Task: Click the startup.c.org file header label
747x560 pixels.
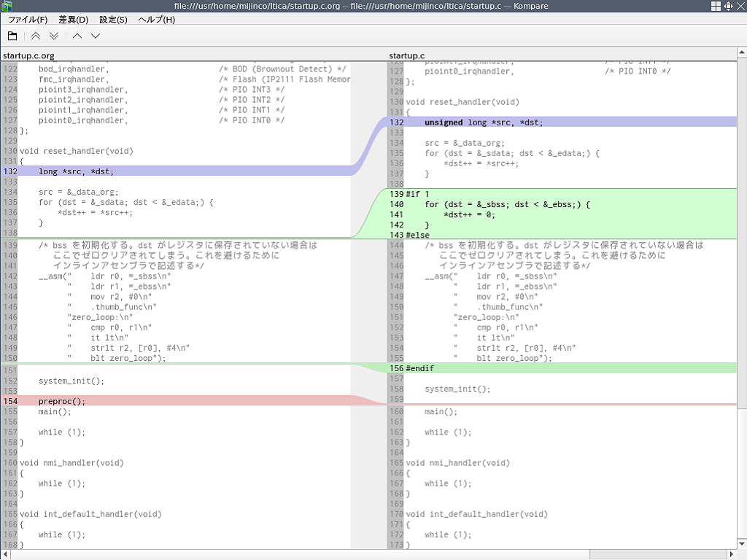Action: [x=28, y=55]
